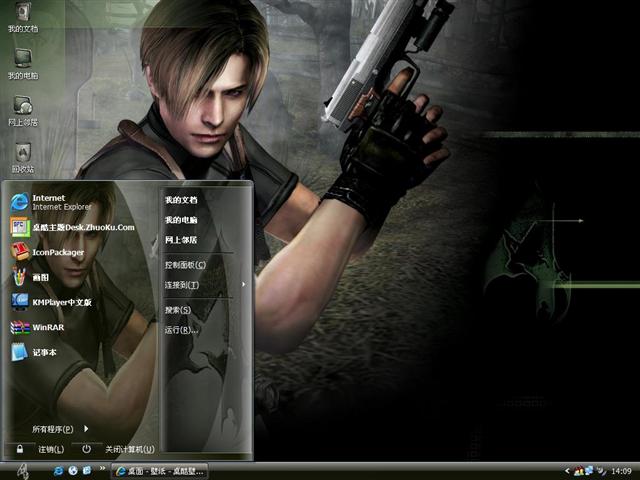Viewport: 640px width, 480px height.
Task: Open 桌酷主题 Desk.ZhuoKu.Com entry
Action: pyautogui.click(x=73, y=227)
